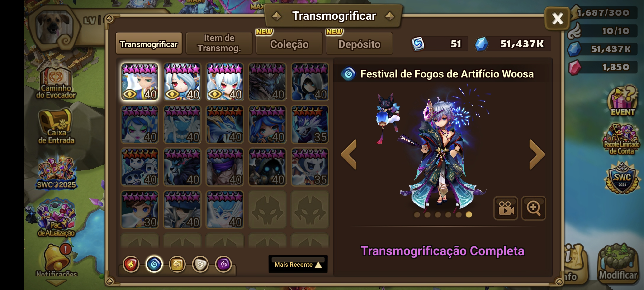Open the Notificações bell icon
Image resolution: width=644 pixels, height=290 pixels.
tap(57, 261)
